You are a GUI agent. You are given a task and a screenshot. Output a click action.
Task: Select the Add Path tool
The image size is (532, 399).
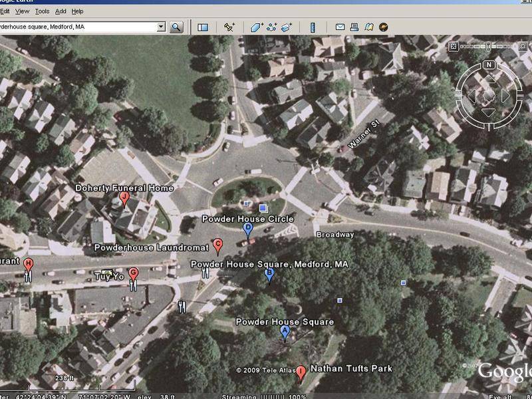271,27
